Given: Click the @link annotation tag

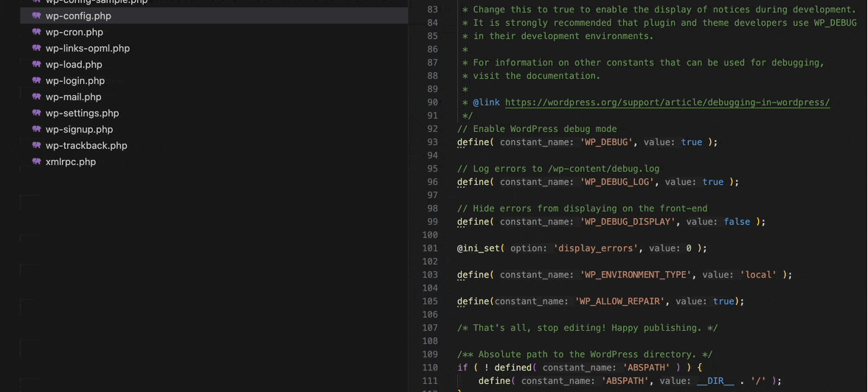Looking at the screenshot, I should (x=487, y=102).
